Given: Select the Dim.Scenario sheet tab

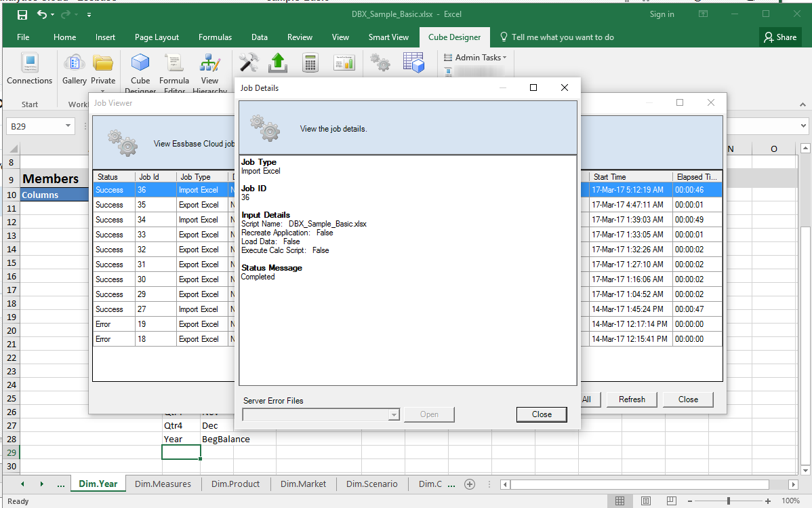Looking at the screenshot, I should coord(372,484).
